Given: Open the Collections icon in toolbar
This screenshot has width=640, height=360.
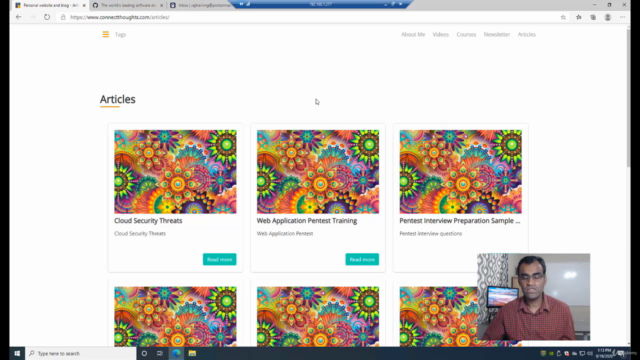Looking at the screenshot, I should point(593,17).
